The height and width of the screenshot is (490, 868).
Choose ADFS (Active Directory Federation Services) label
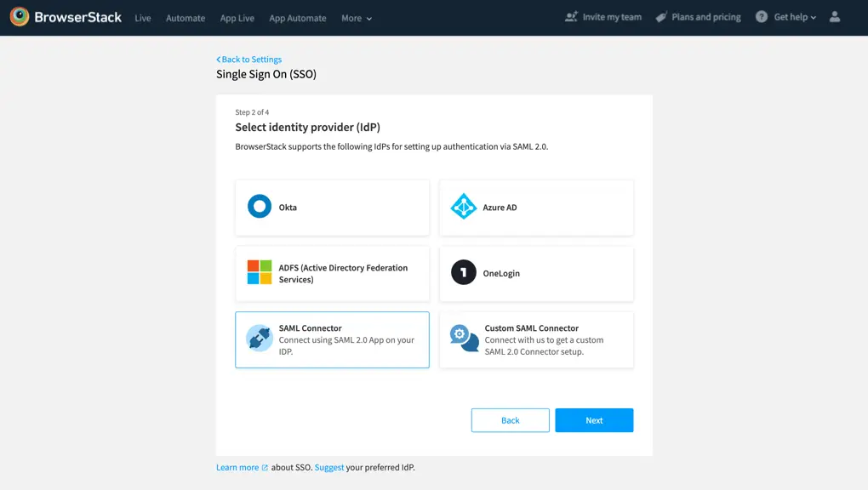[343, 274]
